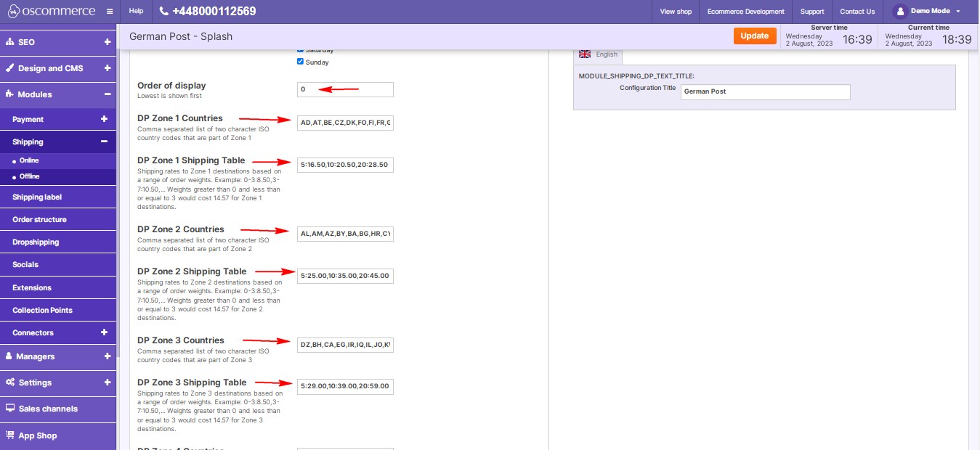Click the SEO sitemap icon

10,42
